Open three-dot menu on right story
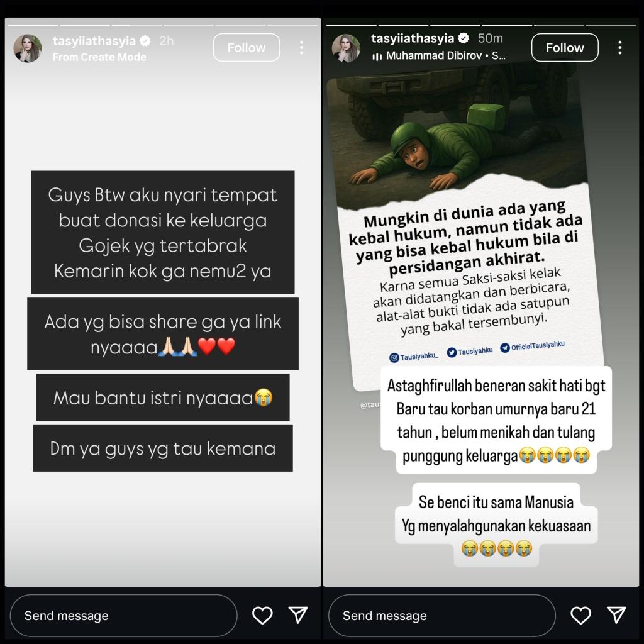 click(x=619, y=48)
